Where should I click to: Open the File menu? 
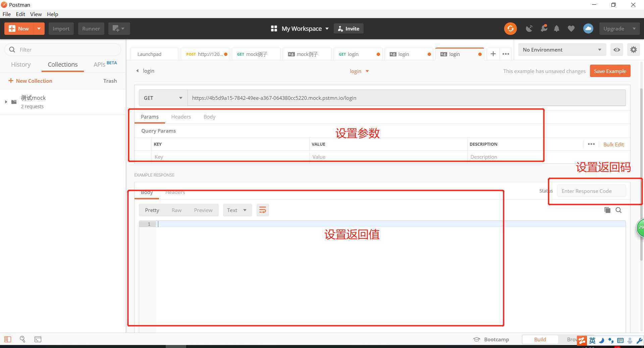[x=6, y=14]
